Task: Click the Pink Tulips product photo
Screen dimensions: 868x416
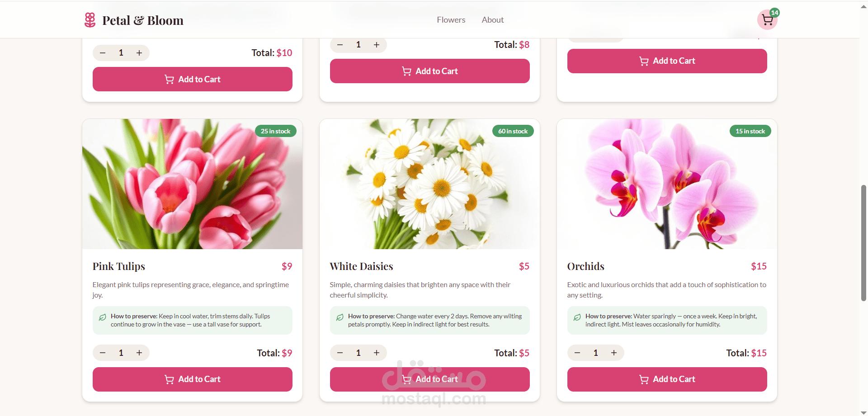Action: click(x=192, y=184)
